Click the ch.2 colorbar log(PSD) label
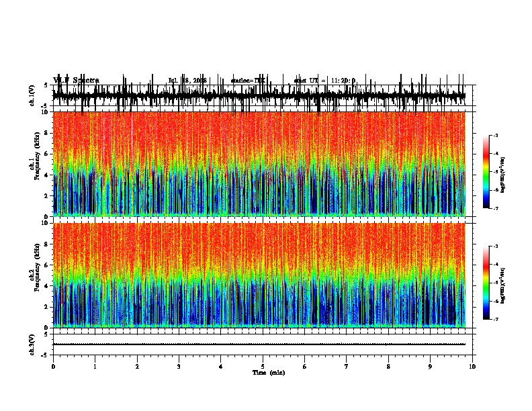532x411 pixels. click(x=503, y=285)
